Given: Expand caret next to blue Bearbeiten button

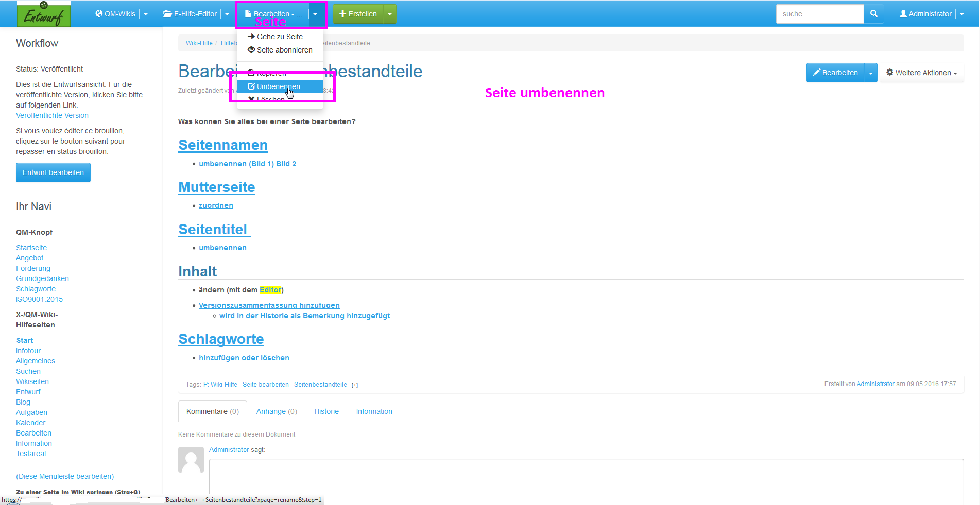Looking at the screenshot, I should (x=871, y=73).
